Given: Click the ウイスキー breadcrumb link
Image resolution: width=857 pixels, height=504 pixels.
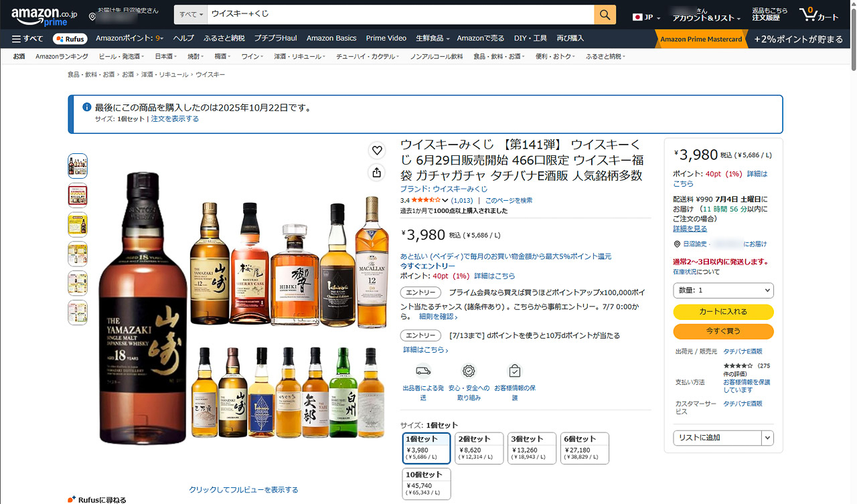Looking at the screenshot, I should point(210,75).
